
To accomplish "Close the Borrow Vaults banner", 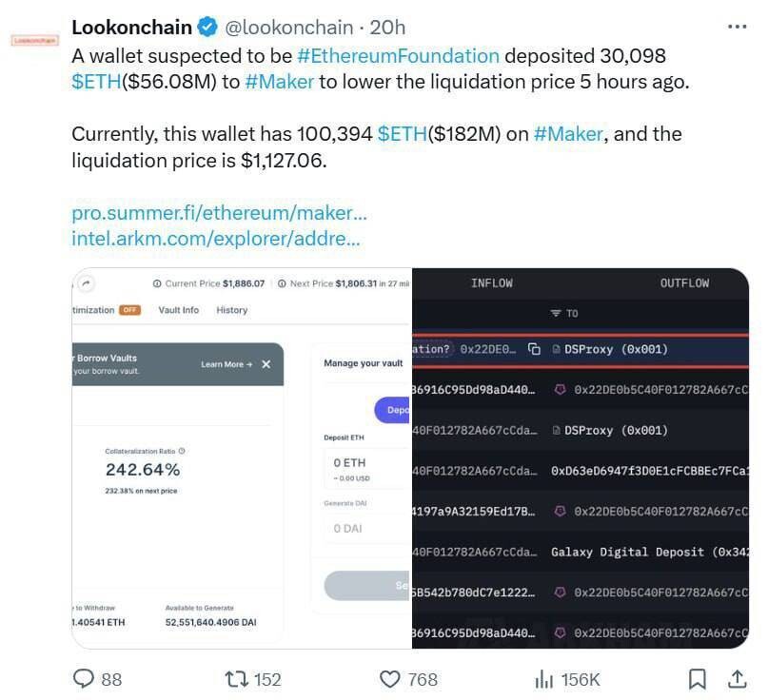I will click(266, 364).
